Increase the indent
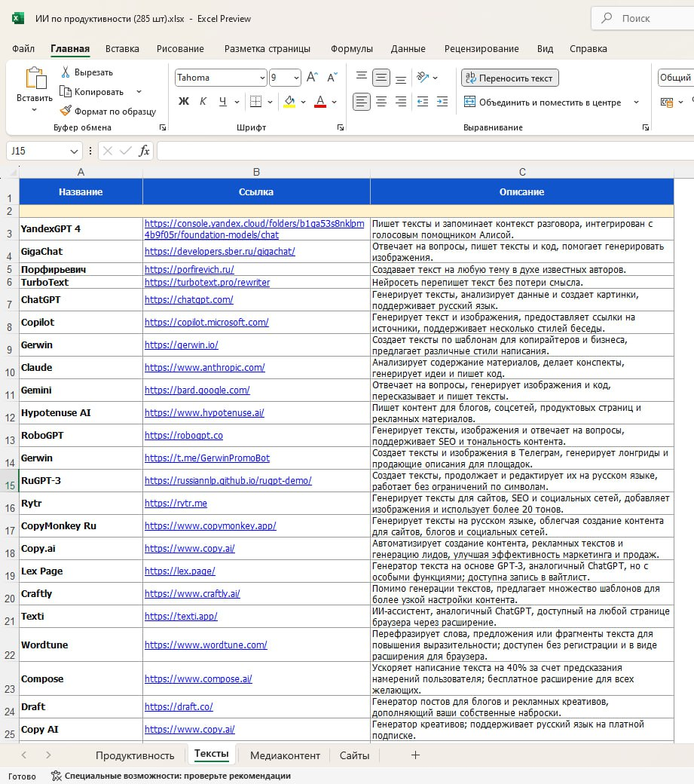This screenshot has height=784, width=694. pos(442,102)
